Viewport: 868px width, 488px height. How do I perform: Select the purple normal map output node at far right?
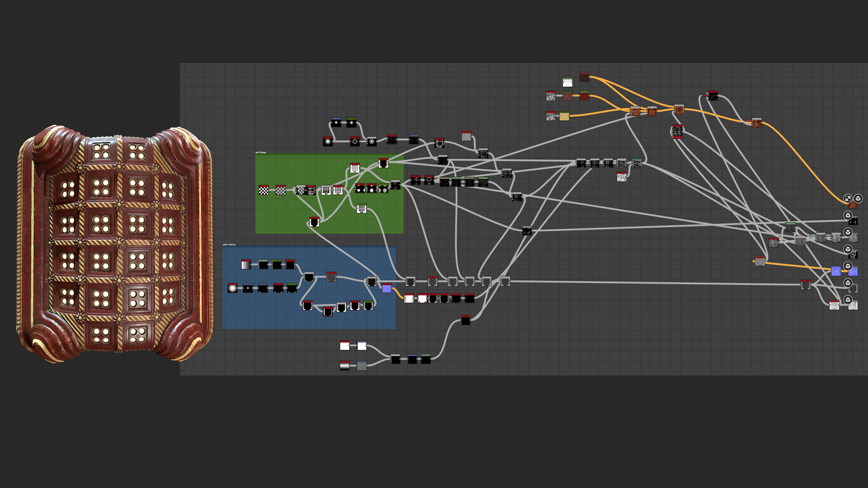(x=853, y=272)
